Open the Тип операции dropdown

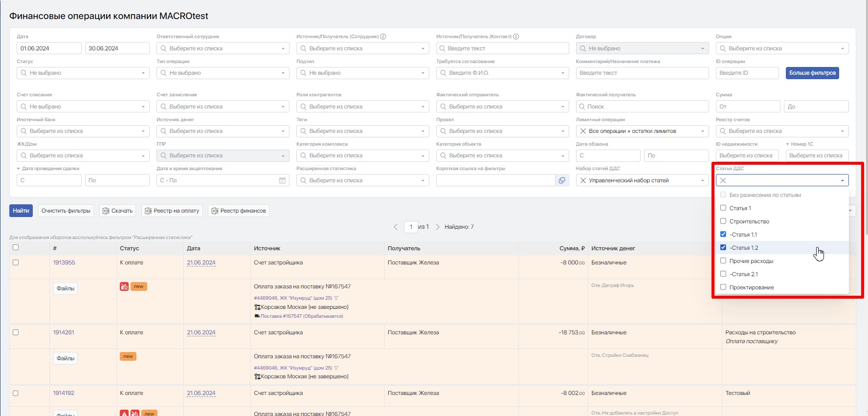click(x=223, y=73)
